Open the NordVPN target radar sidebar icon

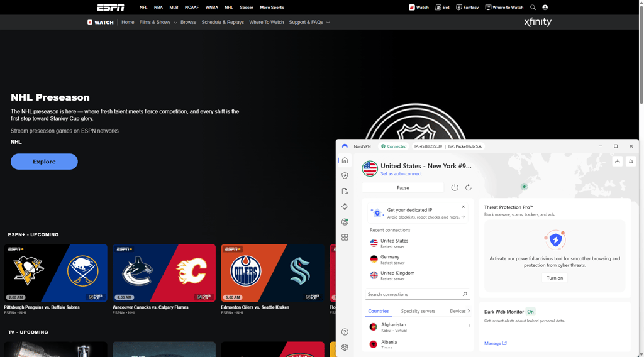345,222
